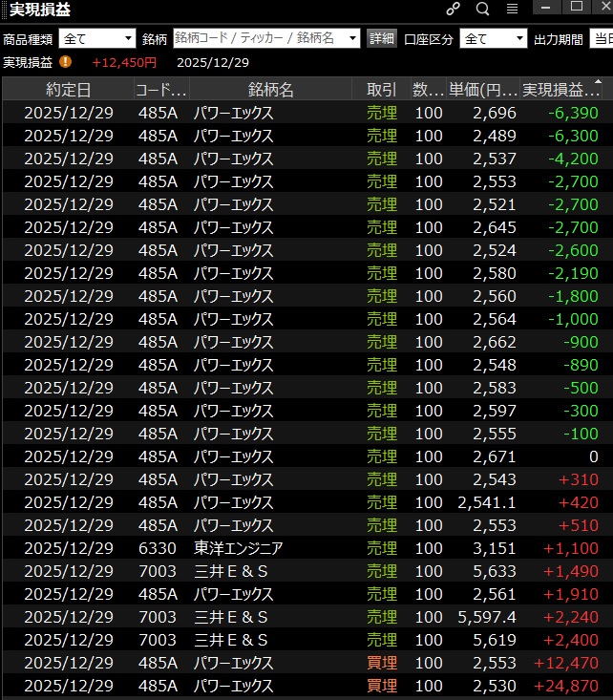This screenshot has height=700, width=613.
Task: Open the 出力期間 dropdown
Action: (x=600, y=38)
